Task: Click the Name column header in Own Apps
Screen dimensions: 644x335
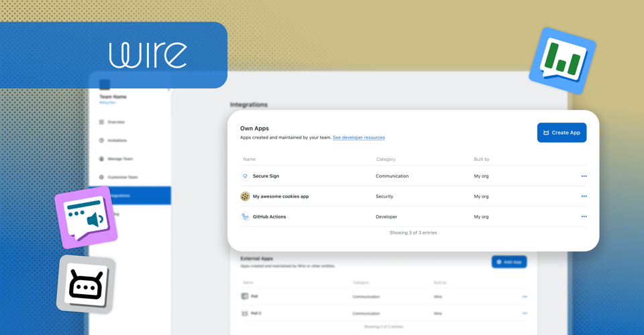Action: 249,159
